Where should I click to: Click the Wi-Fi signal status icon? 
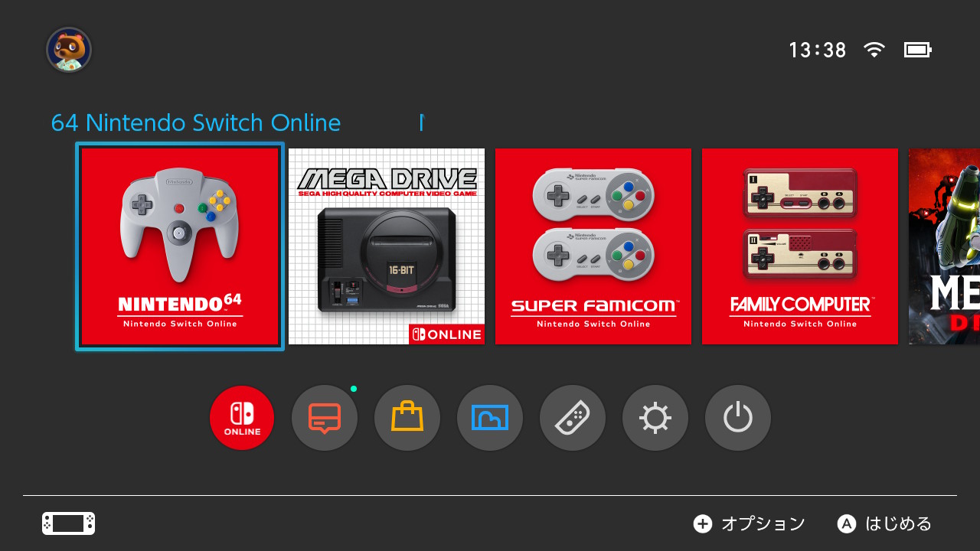874,50
